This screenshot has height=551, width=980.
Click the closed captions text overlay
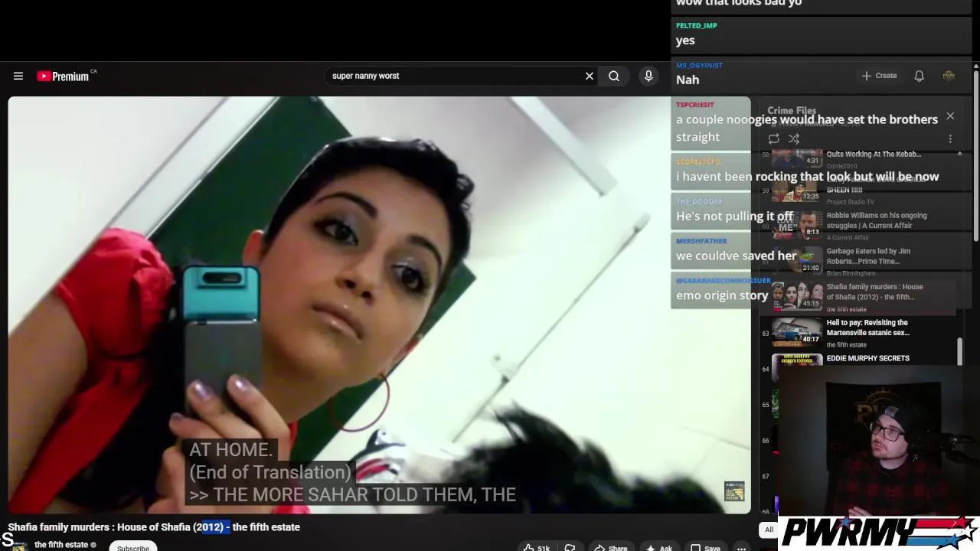352,472
